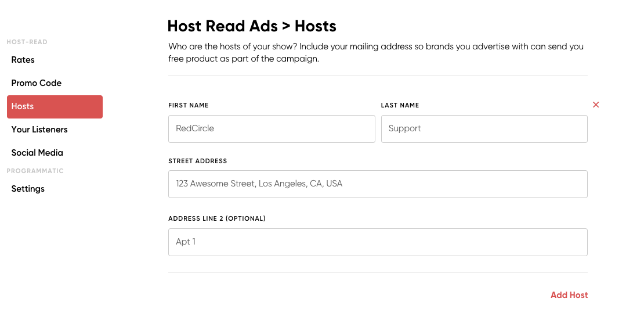Click the HOST-READ sidebar section header

[27, 42]
